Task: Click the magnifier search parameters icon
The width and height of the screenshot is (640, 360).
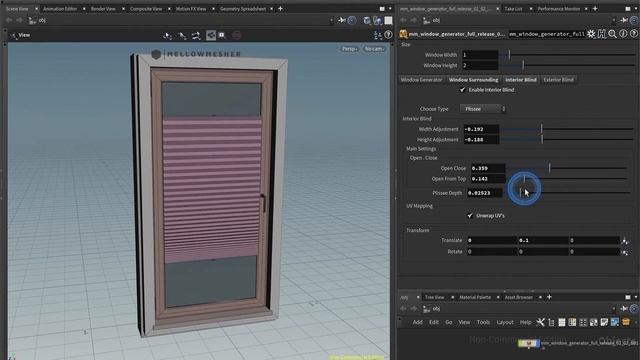Action: [612, 34]
